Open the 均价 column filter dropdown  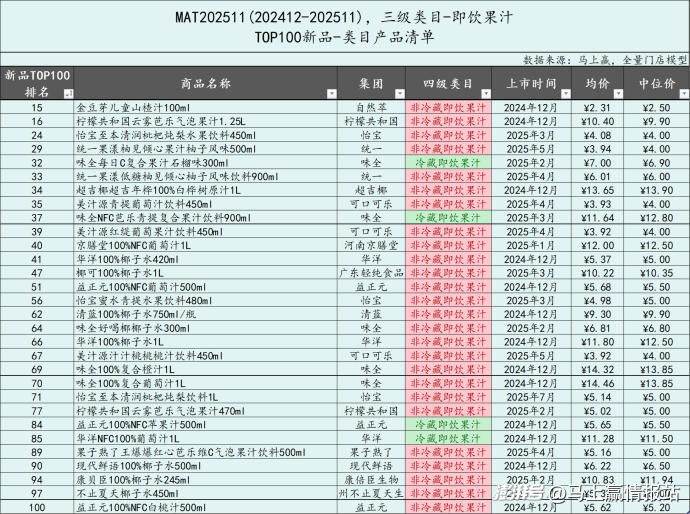(618, 92)
